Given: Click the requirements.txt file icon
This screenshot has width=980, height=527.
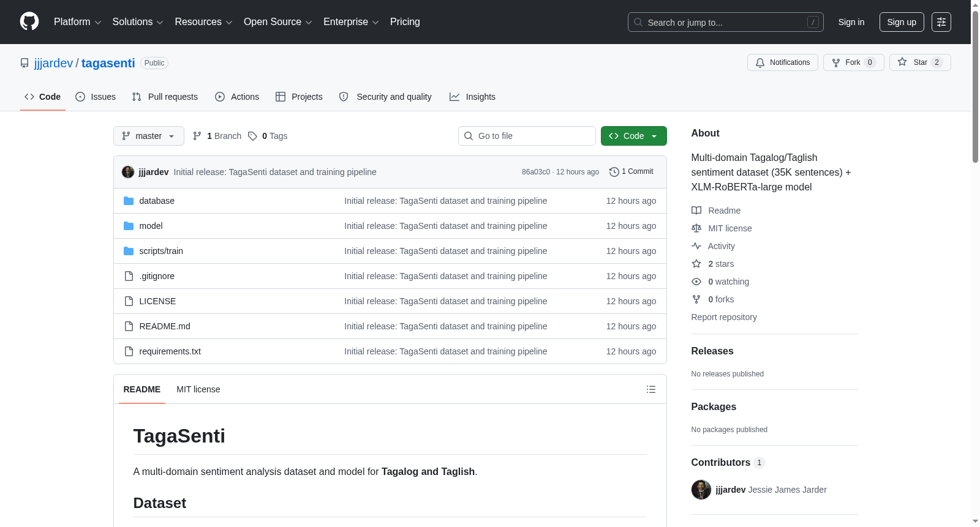Looking at the screenshot, I should (x=129, y=351).
